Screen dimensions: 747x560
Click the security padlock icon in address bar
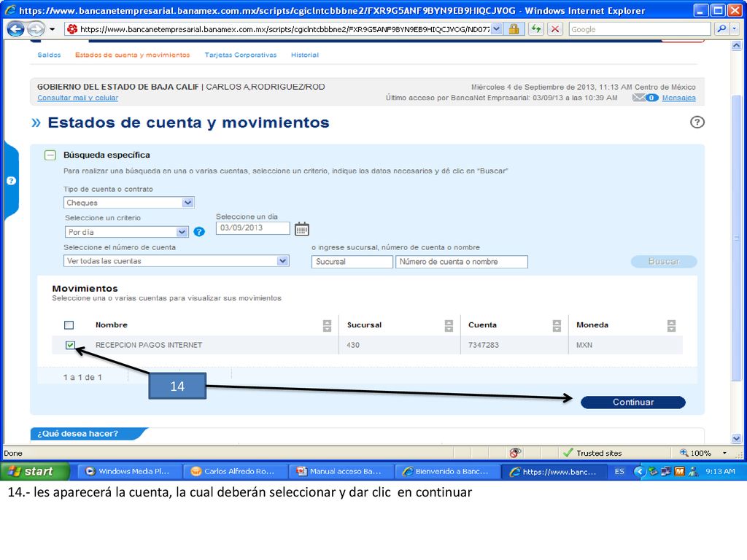pos(514,29)
